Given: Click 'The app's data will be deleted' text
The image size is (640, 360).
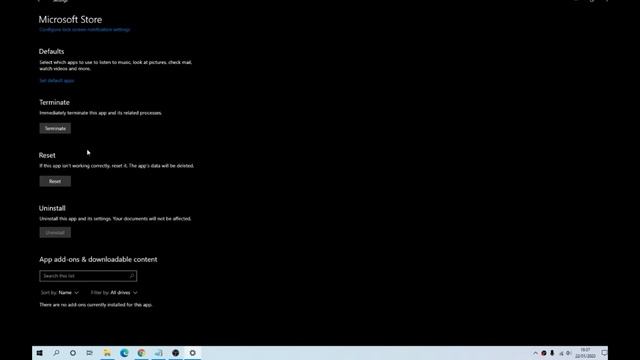Looking at the screenshot, I should 161,166.
